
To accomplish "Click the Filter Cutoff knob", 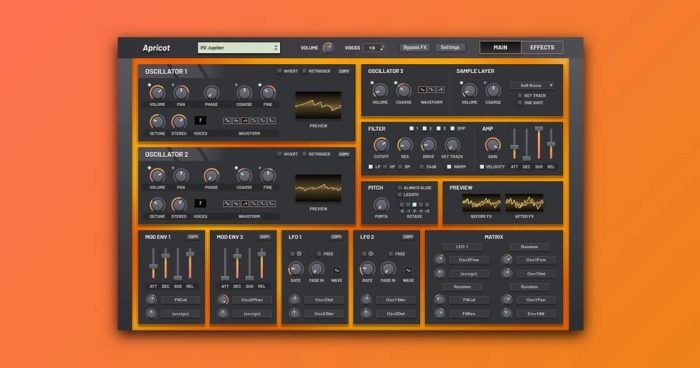I will pos(381,145).
